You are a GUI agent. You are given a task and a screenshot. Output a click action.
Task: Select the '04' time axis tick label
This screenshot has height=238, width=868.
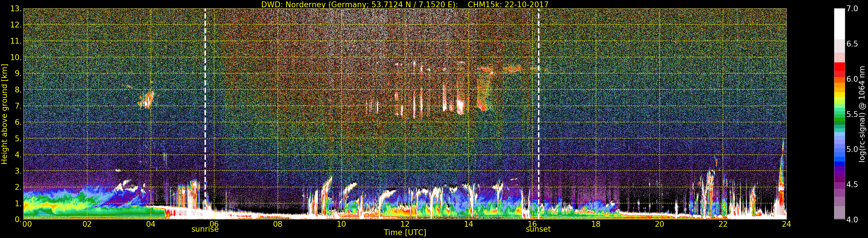(151, 224)
